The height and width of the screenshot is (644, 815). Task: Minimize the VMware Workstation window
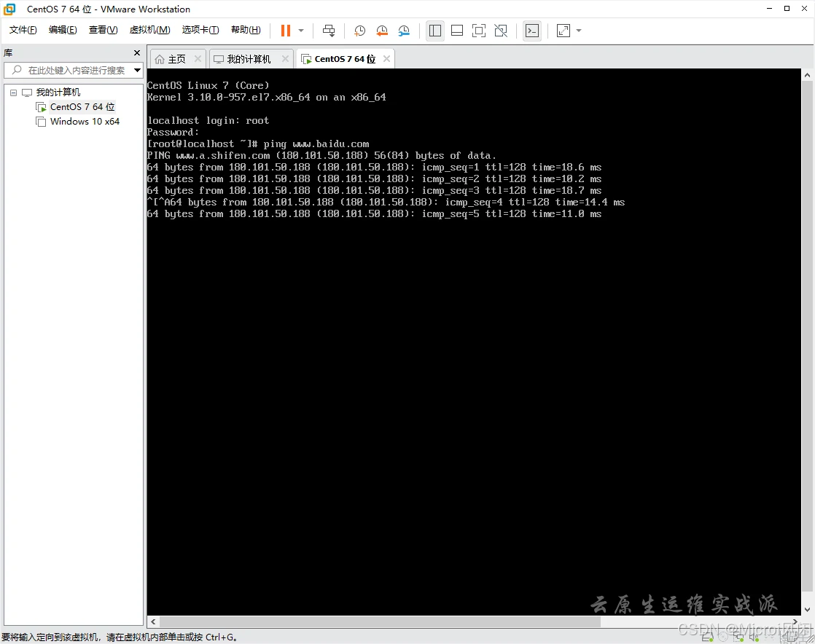coord(770,9)
